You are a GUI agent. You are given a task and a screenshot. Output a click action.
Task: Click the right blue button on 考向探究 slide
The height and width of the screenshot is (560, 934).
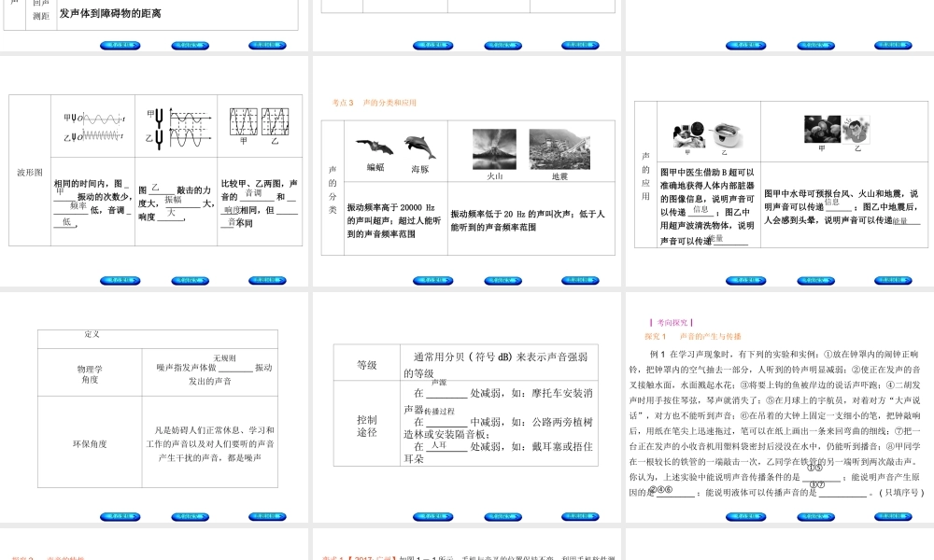click(x=893, y=516)
